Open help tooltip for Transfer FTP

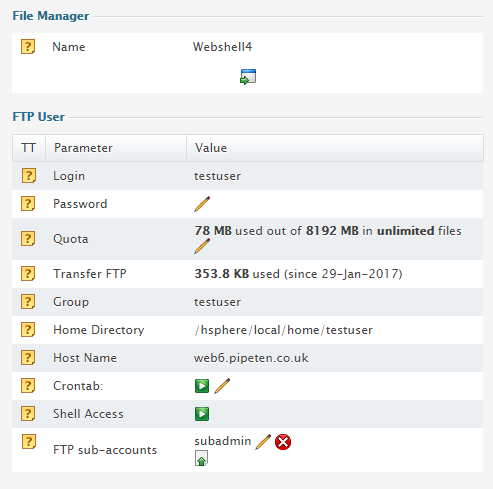point(28,274)
